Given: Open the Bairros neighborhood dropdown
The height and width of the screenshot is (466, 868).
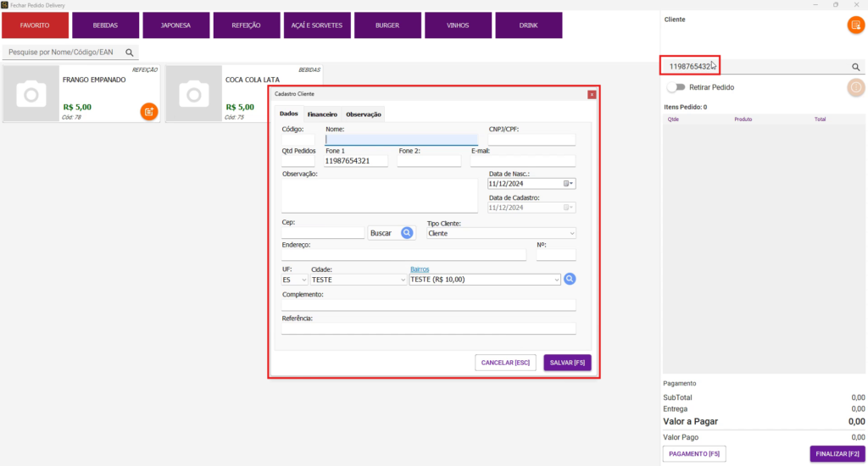Looking at the screenshot, I should tap(555, 280).
